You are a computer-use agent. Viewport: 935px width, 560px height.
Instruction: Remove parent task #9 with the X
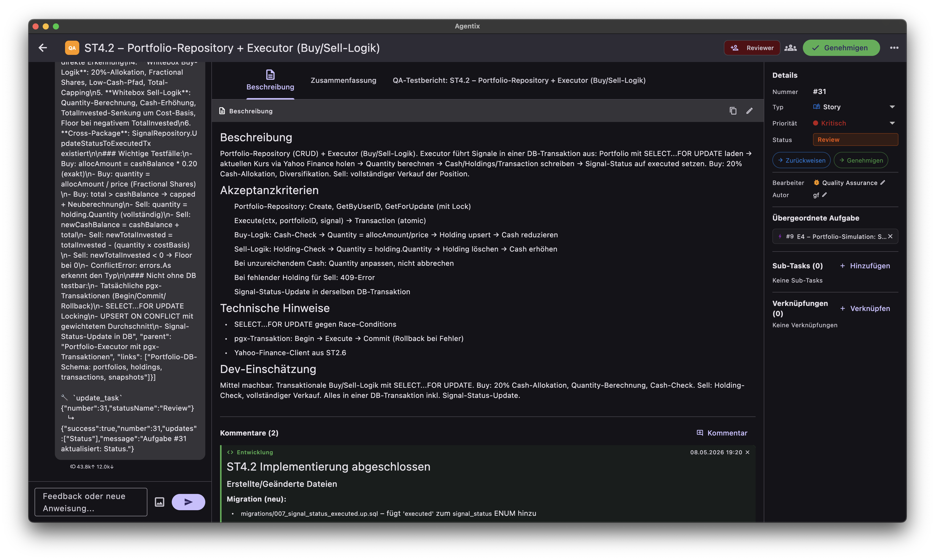(x=890, y=236)
